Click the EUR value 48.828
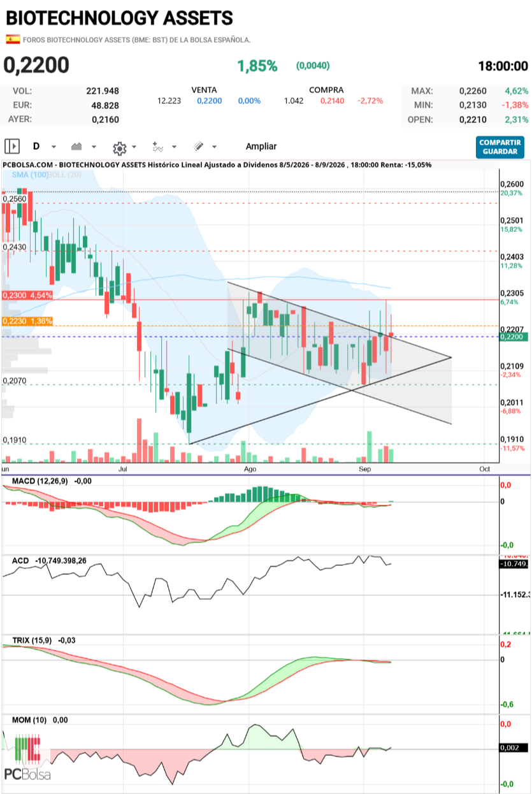The width and height of the screenshot is (532, 794). 106,105
